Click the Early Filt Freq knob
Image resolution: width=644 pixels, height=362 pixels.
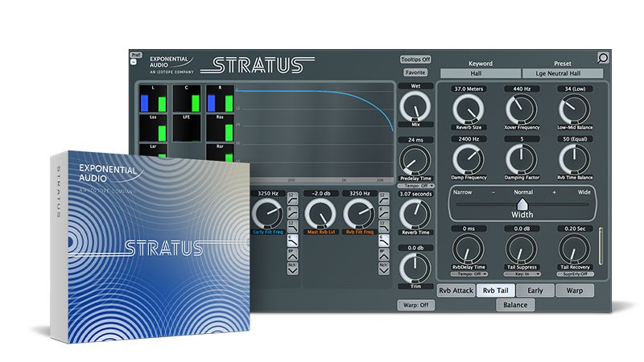pyautogui.click(x=267, y=213)
